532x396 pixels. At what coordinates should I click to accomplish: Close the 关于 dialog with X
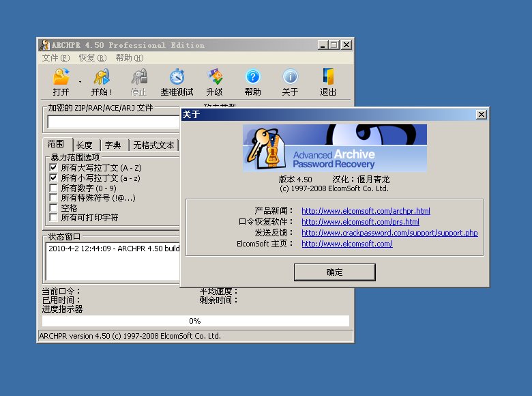[481, 115]
